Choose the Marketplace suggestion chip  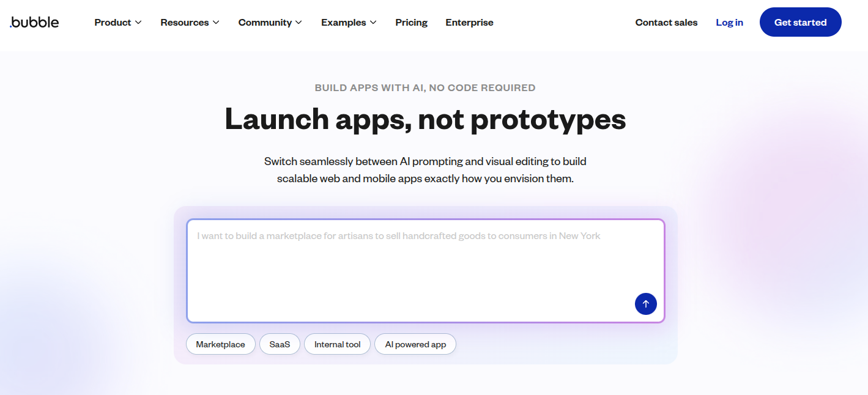pos(220,344)
